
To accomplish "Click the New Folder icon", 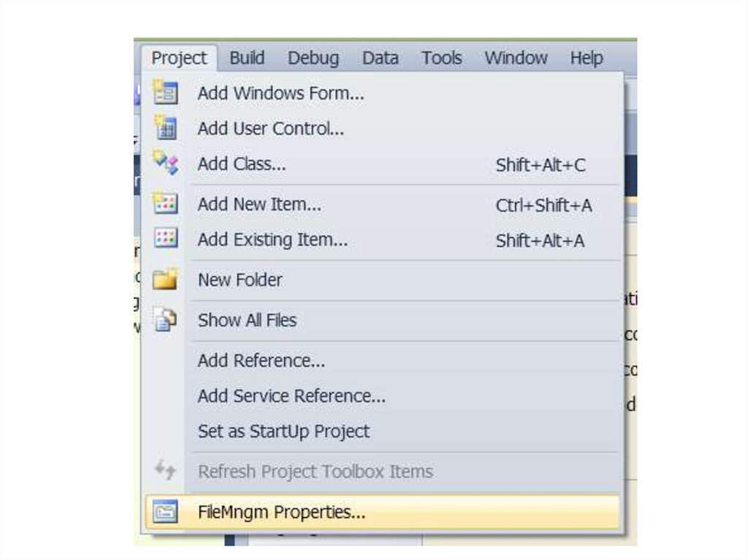I will click(165, 280).
